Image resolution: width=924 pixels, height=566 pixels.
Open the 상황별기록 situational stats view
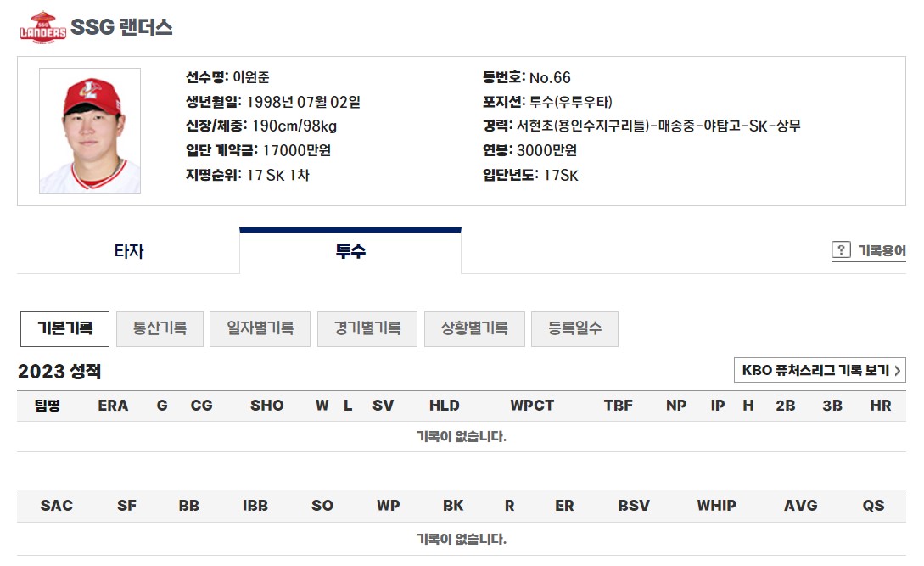tap(475, 328)
